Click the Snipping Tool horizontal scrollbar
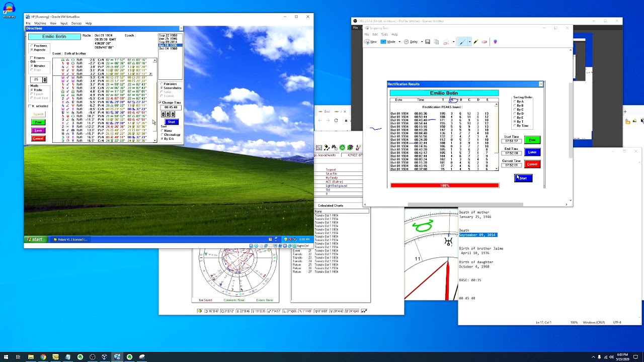The image size is (644, 362). 465,205
